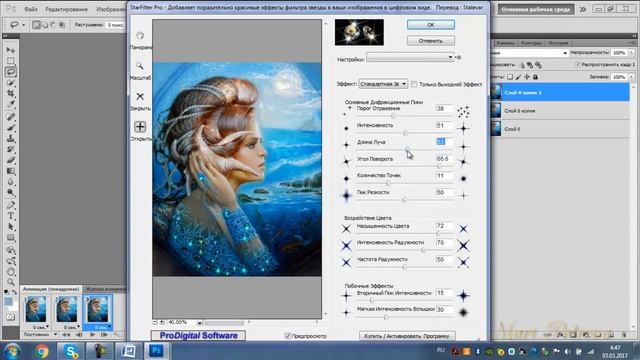The image size is (640, 360).
Task: Select the Crop tool in Photoshop toolbar
Action: pos(11,93)
